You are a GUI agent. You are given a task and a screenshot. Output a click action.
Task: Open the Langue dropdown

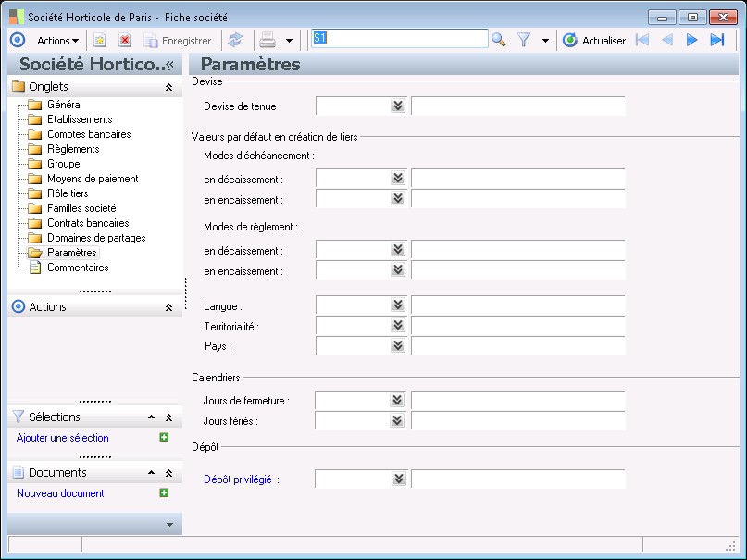coord(398,305)
